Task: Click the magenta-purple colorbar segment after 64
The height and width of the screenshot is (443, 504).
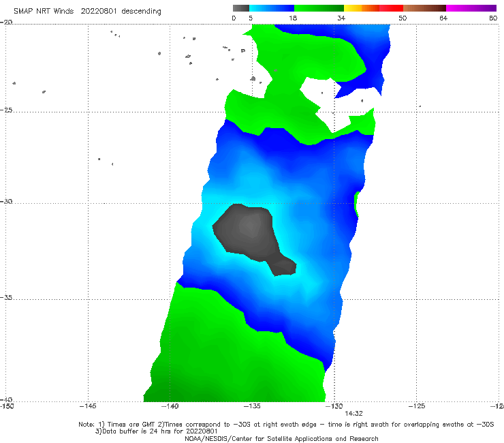Action: pos(471,8)
